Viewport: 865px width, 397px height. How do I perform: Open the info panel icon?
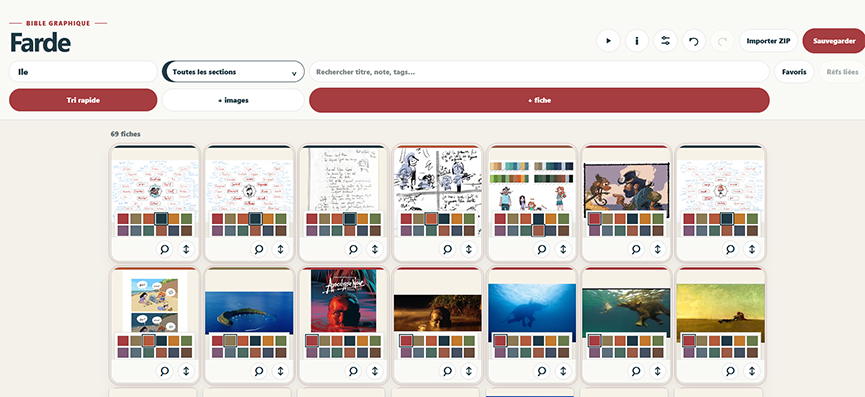click(x=637, y=41)
